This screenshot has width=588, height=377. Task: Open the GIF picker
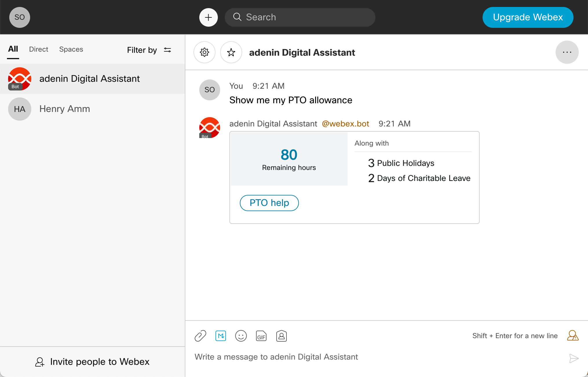261,336
